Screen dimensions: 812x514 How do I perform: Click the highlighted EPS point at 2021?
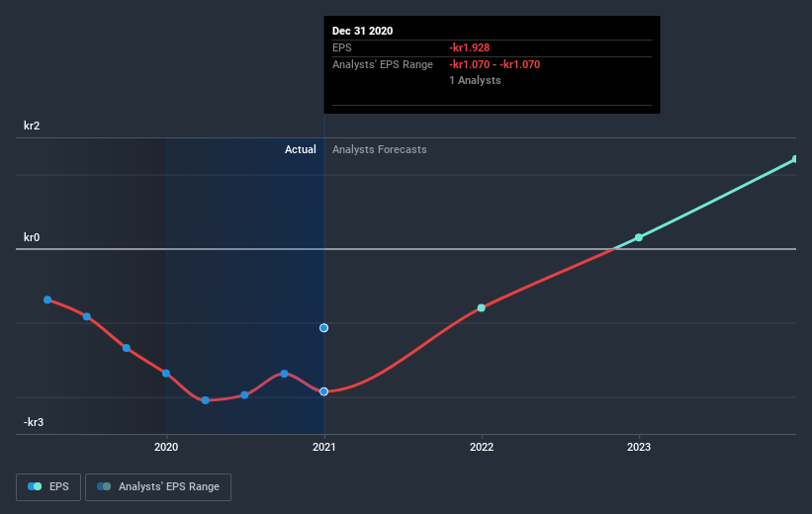[323, 391]
